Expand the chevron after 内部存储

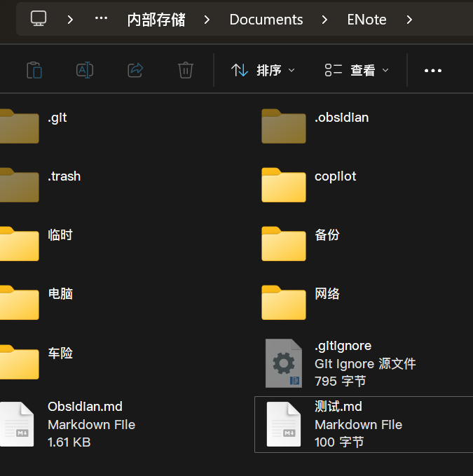coord(207,20)
